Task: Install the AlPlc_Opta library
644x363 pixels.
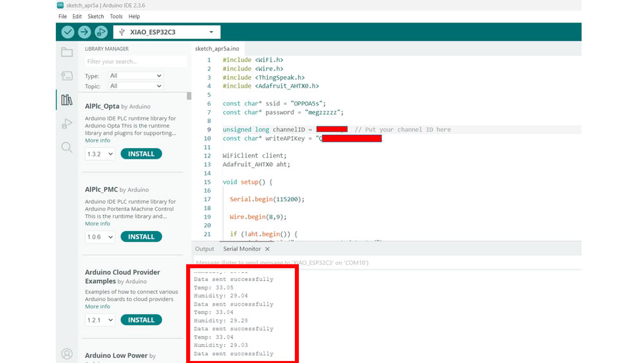Action: click(141, 153)
